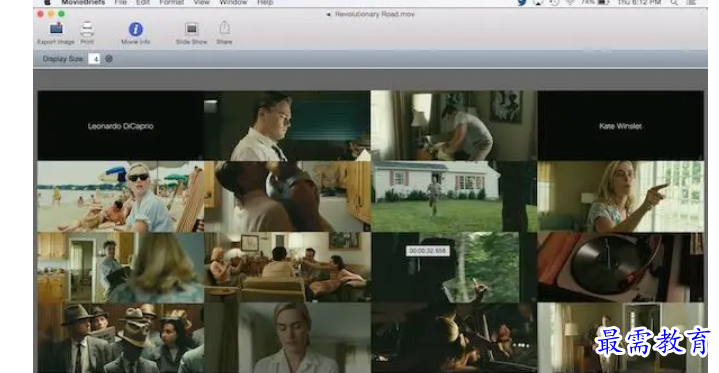
Task: Click the Print toolbar icon
Action: coord(87,29)
